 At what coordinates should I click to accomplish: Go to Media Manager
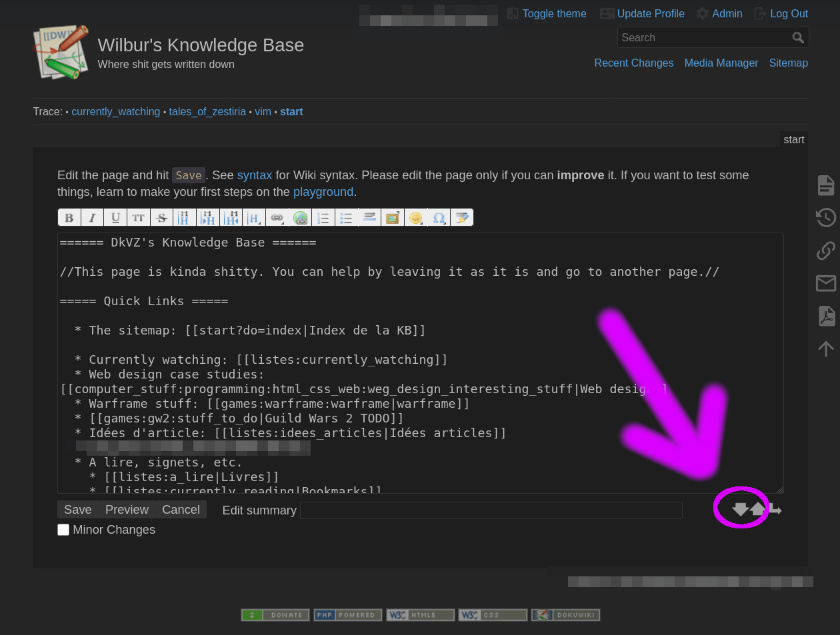[x=721, y=63]
